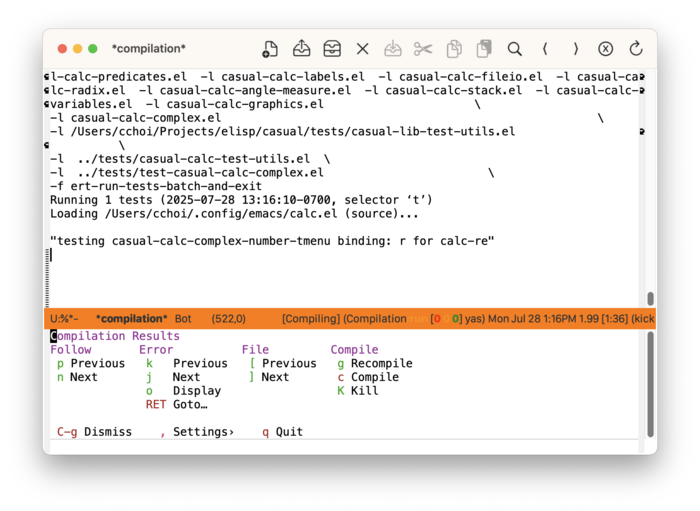This screenshot has height=511, width=700.
Task: Click the red close window button
Action: [x=62, y=49]
